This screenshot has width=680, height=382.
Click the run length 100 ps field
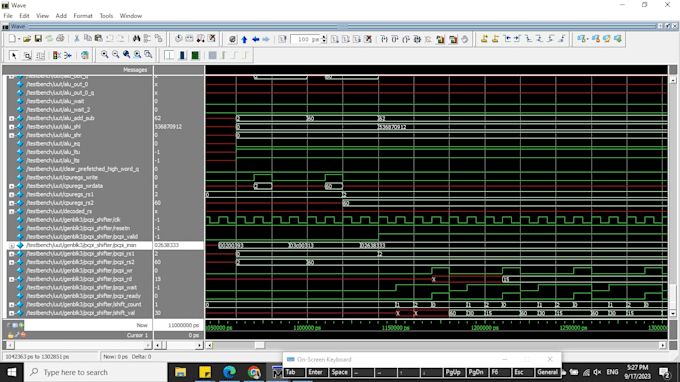(x=305, y=39)
